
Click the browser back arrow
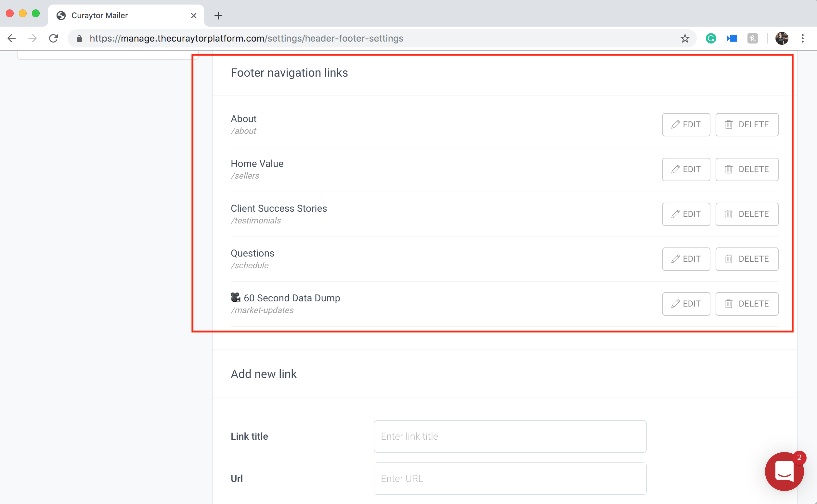click(12, 38)
